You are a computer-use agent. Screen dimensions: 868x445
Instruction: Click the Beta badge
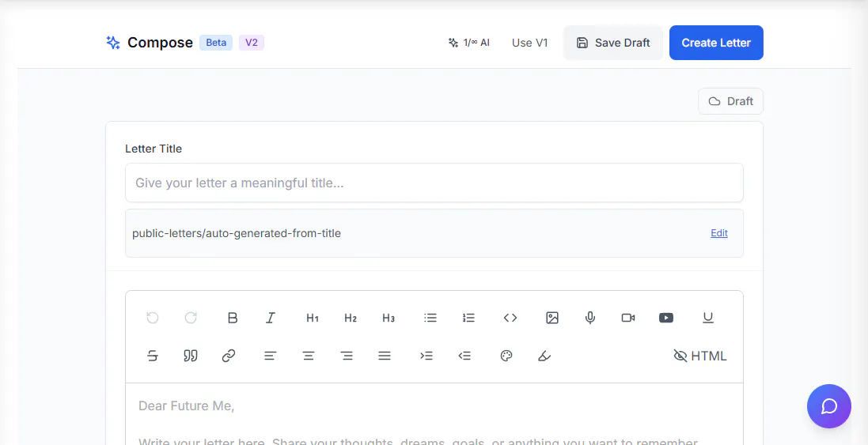(216, 43)
